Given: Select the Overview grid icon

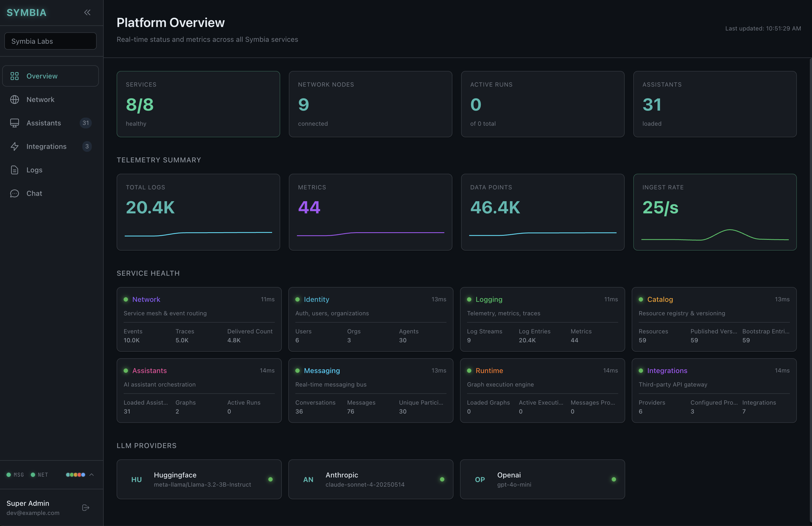Looking at the screenshot, I should pyautogui.click(x=15, y=76).
